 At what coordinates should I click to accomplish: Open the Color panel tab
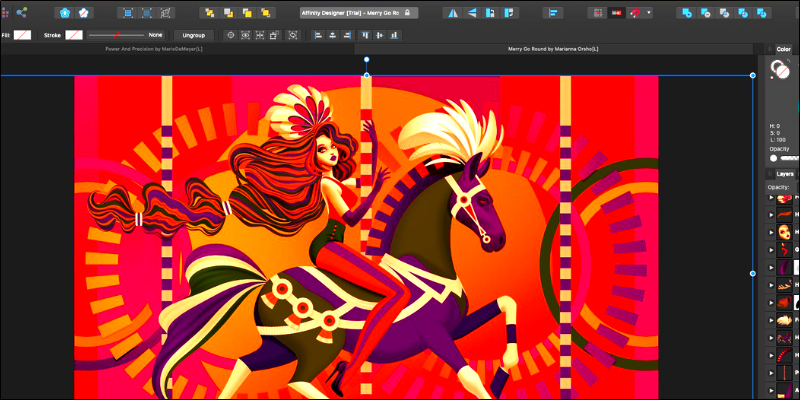tap(783, 49)
